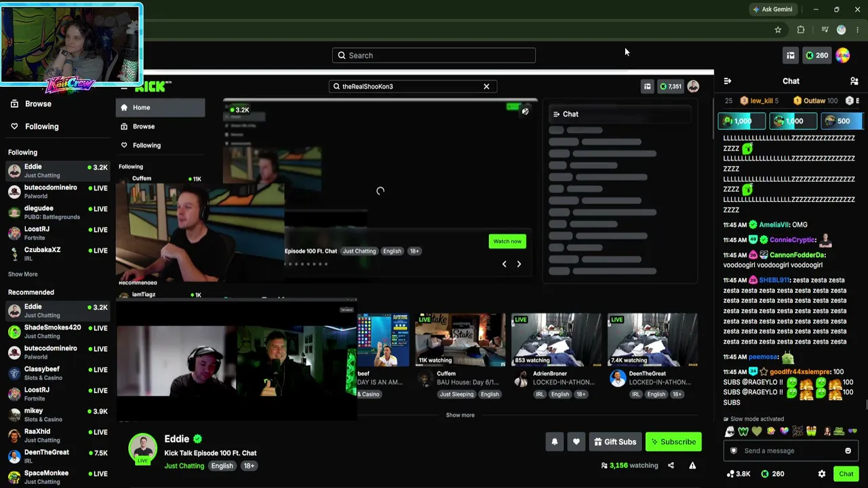This screenshot has width=868, height=488.
Task: Click the outer Search field
Action: [x=434, y=56]
